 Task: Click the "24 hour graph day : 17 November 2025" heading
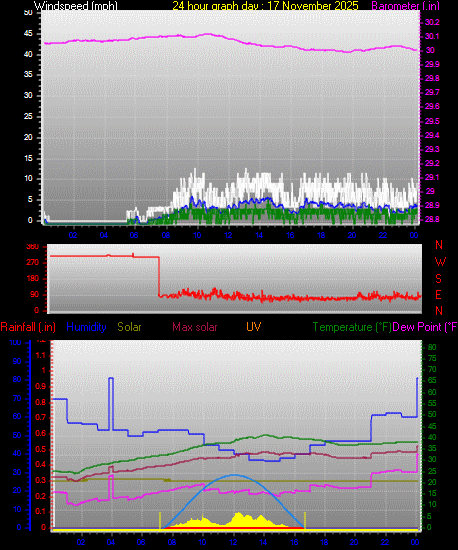tap(265, 6)
